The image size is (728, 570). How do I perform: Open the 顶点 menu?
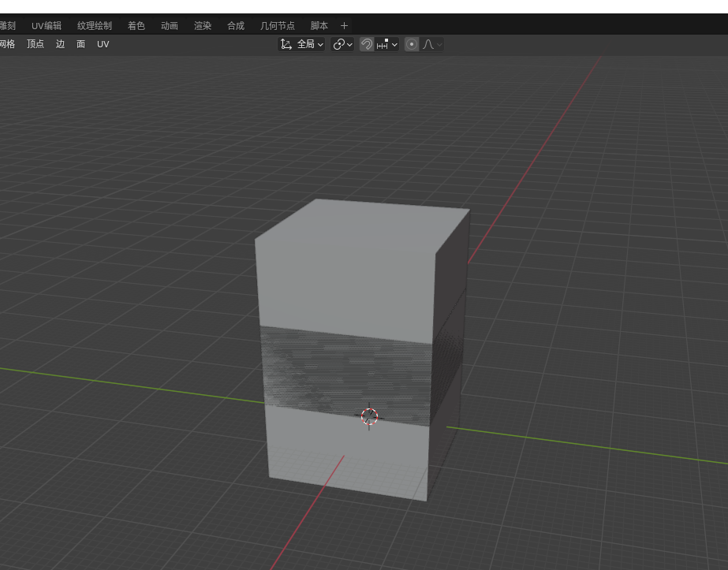[x=35, y=44]
